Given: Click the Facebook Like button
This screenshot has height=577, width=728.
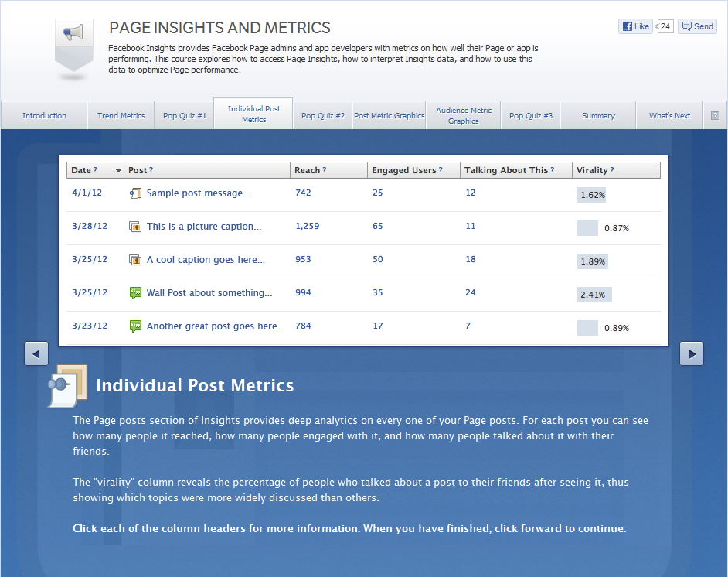Looking at the screenshot, I should tap(635, 26).
